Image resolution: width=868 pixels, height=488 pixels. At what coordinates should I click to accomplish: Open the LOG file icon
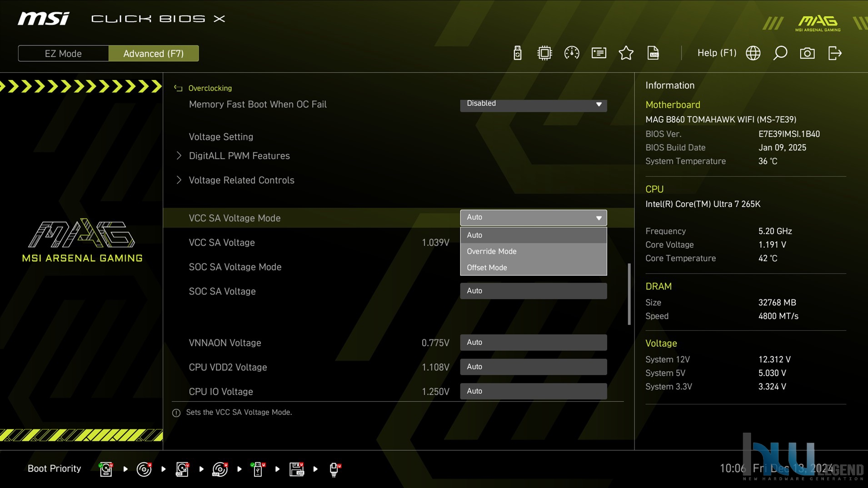[653, 53]
